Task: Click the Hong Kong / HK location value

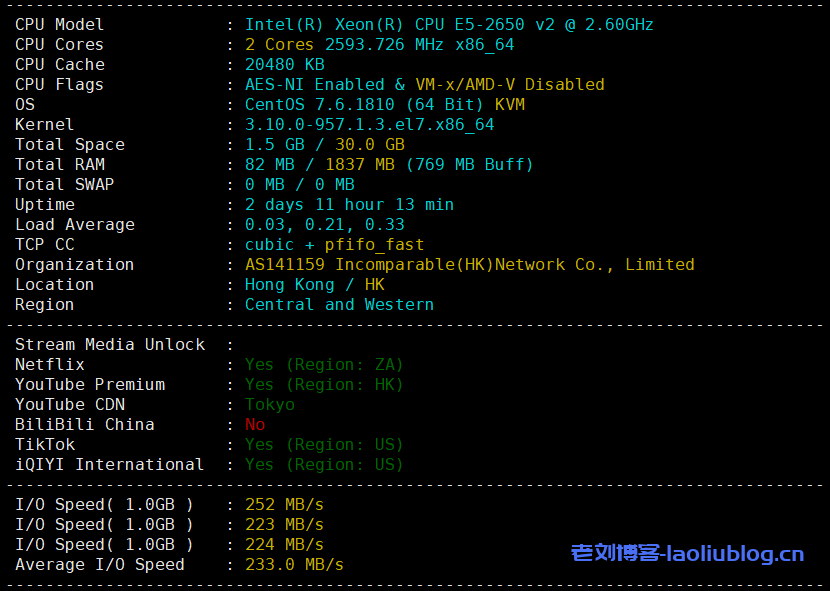Action: (x=314, y=284)
